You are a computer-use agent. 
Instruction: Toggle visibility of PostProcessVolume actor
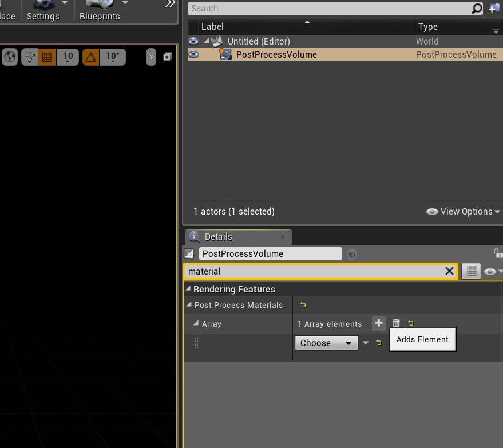click(x=193, y=54)
